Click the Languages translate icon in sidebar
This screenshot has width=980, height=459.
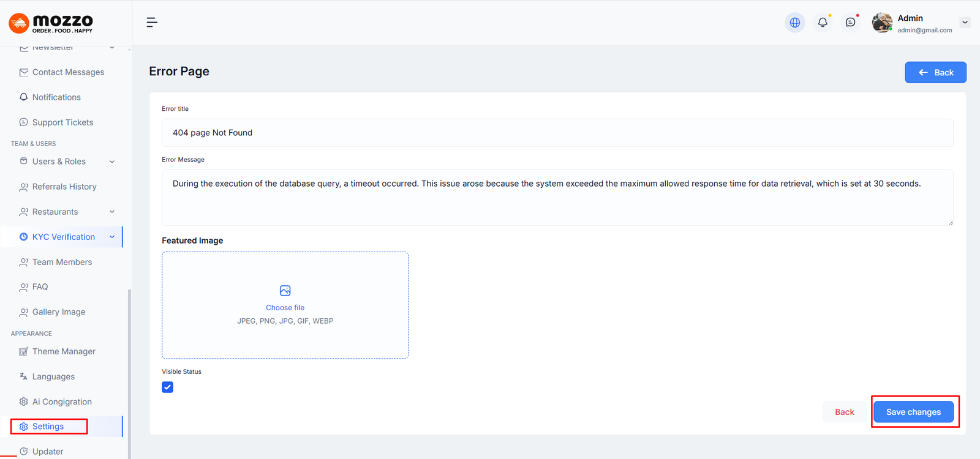point(24,376)
